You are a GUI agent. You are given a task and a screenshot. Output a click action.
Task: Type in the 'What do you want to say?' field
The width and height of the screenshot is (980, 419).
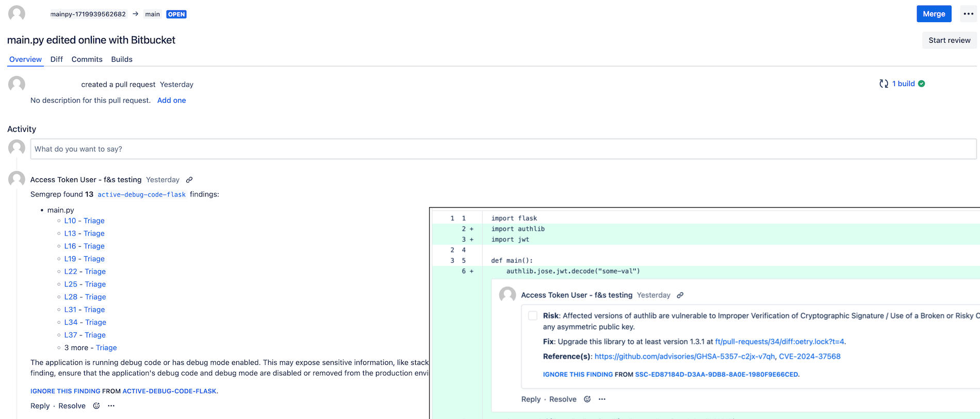503,149
